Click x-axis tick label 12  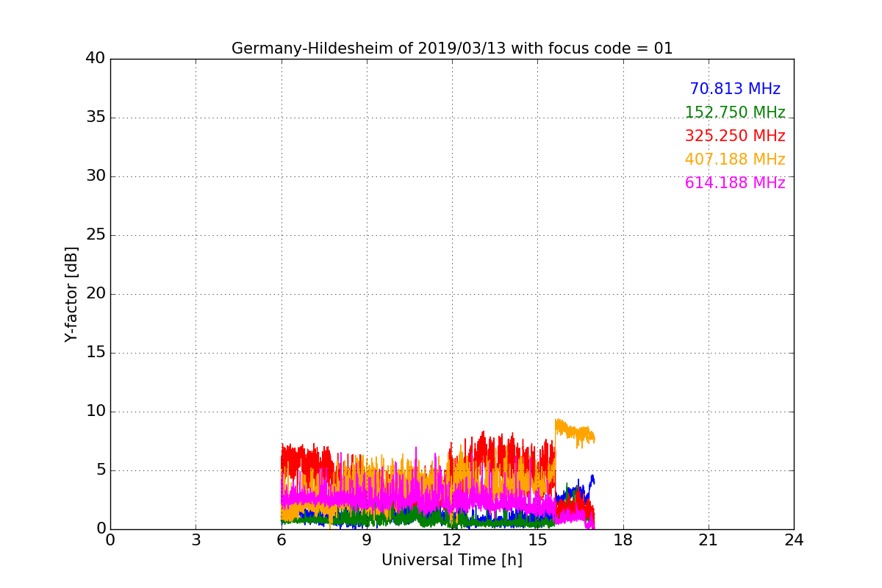pos(452,539)
